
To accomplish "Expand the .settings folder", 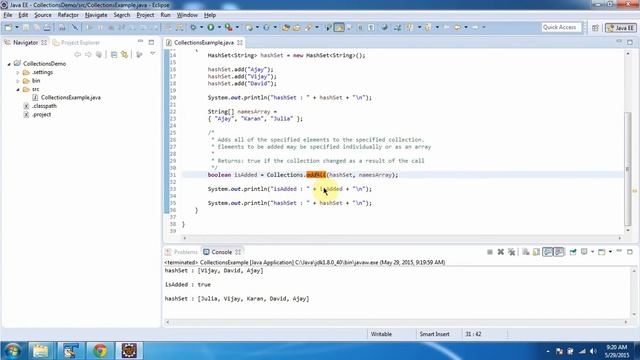I will [18, 73].
